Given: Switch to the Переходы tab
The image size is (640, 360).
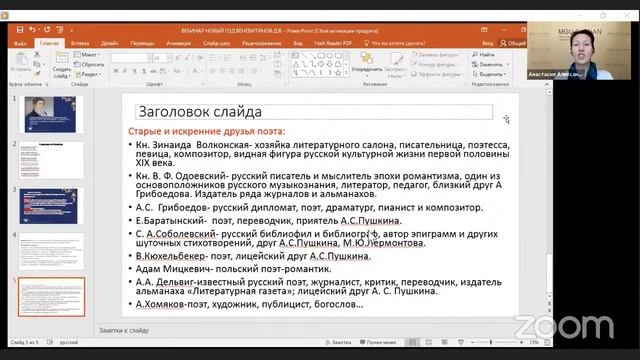Looking at the screenshot, I should pos(142,43).
